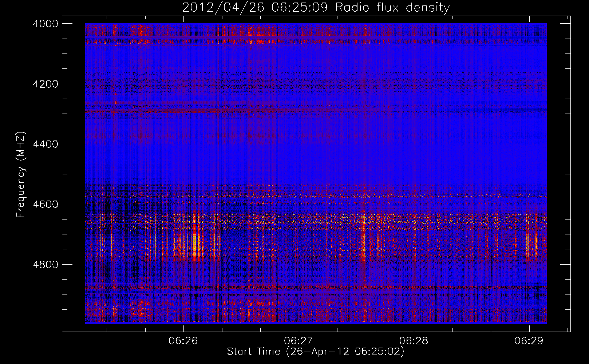Click the 06:28 time tick label
Viewport: 589px width, 364px height.
(x=414, y=341)
